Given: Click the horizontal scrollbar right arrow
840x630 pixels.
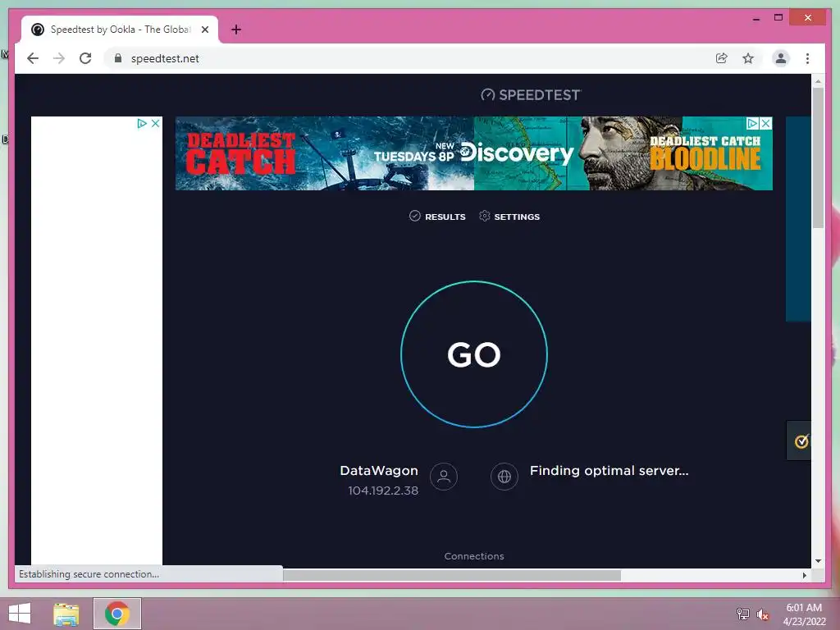Looking at the screenshot, I should coord(804,575).
